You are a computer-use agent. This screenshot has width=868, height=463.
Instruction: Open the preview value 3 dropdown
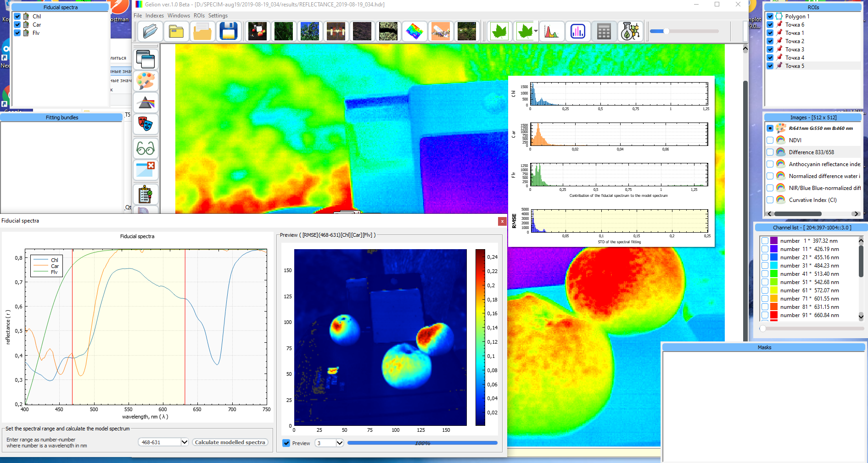pyautogui.click(x=339, y=443)
